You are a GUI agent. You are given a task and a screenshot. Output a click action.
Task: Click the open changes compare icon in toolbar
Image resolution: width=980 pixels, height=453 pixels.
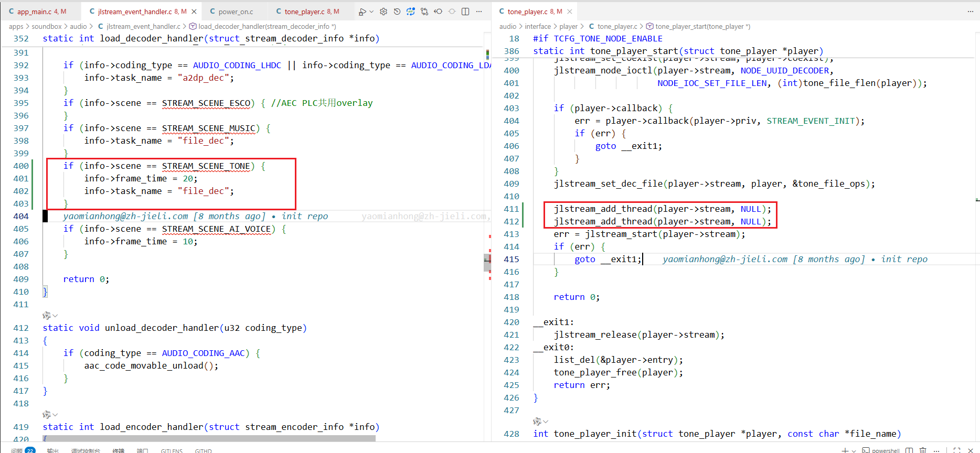424,12
